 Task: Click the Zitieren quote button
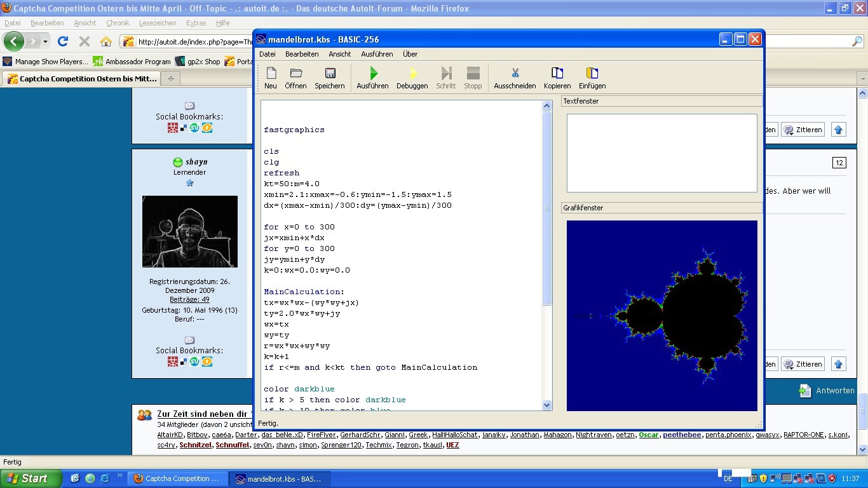[x=803, y=130]
